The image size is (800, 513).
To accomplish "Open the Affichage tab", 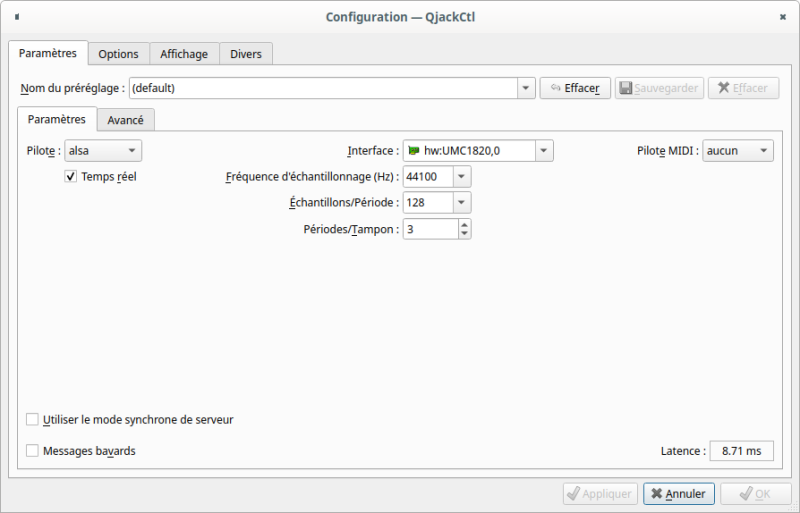I will coord(183,54).
